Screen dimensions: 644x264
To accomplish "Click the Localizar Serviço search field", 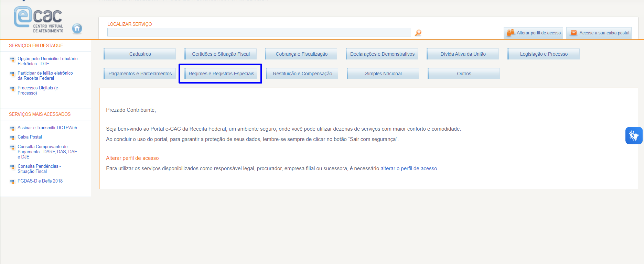I will 259,32.
